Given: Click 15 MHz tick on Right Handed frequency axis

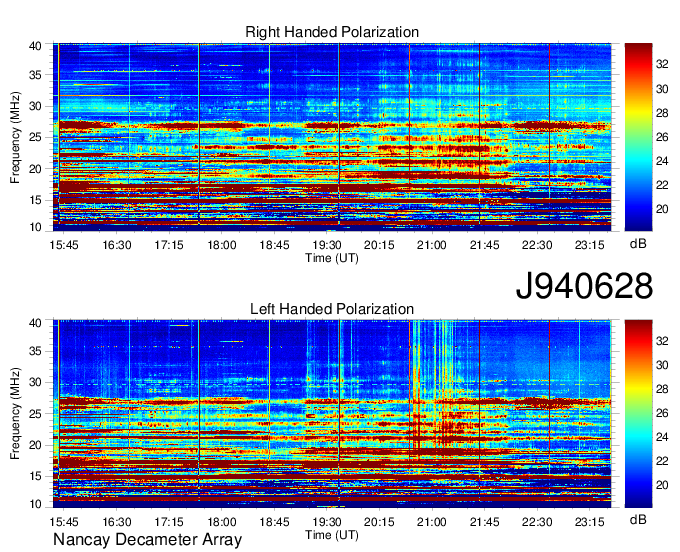Looking at the screenshot, I should [x=35, y=200].
